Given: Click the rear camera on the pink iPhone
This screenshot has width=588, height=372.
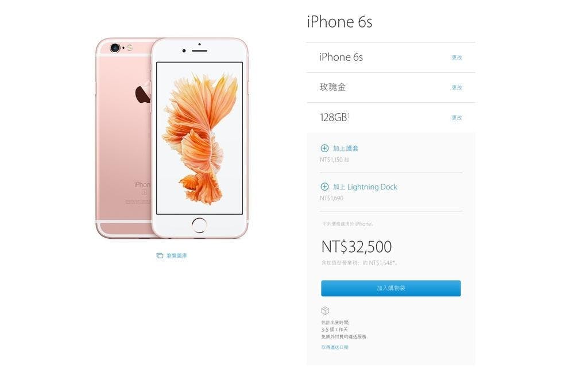Looking at the screenshot, I should click(x=115, y=48).
